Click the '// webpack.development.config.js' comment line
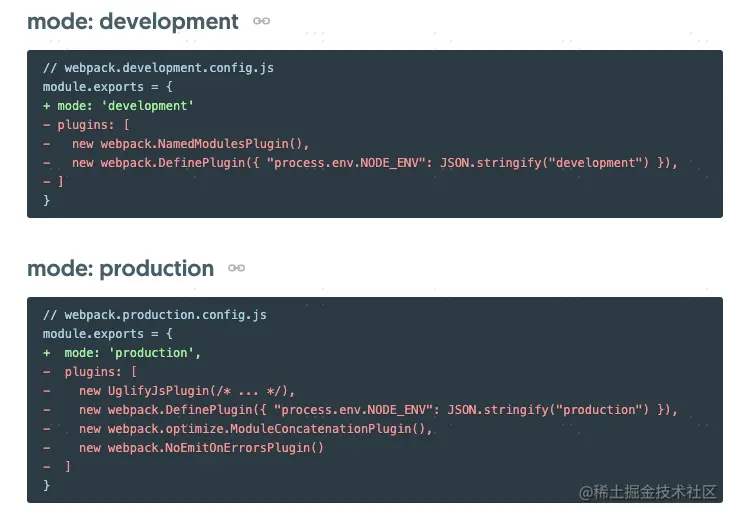Viewport: 734px width, 518px height. click(158, 68)
